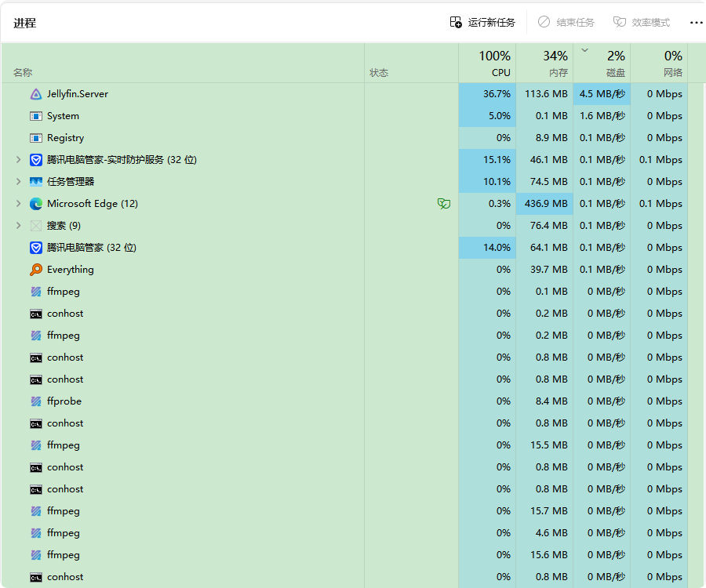
Task: Click the 结束任务 button
Action: click(566, 23)
